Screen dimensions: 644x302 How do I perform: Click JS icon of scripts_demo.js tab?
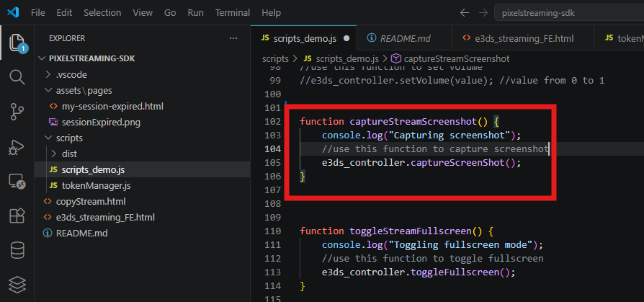pyautogui.click(x=265, y=39)
